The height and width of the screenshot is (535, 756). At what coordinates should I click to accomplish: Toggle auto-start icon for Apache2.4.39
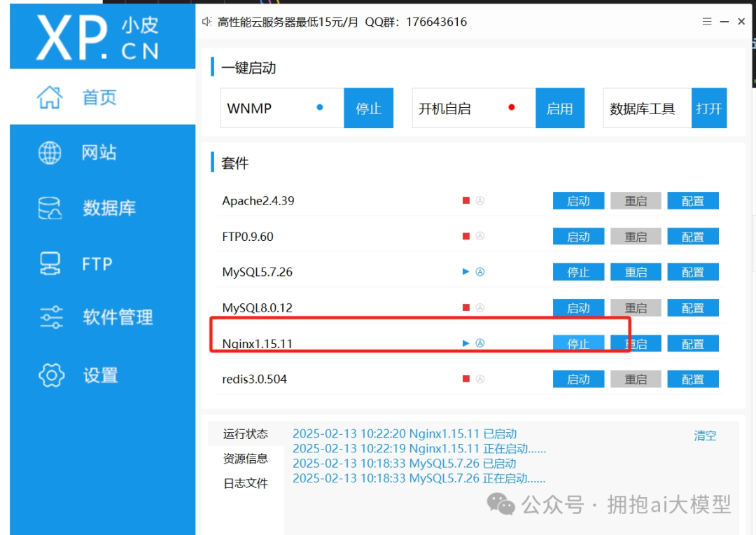[x=480, y=201]
